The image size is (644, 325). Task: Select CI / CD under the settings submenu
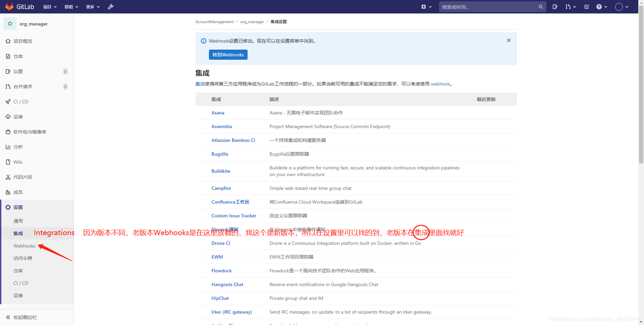[21, 283]
